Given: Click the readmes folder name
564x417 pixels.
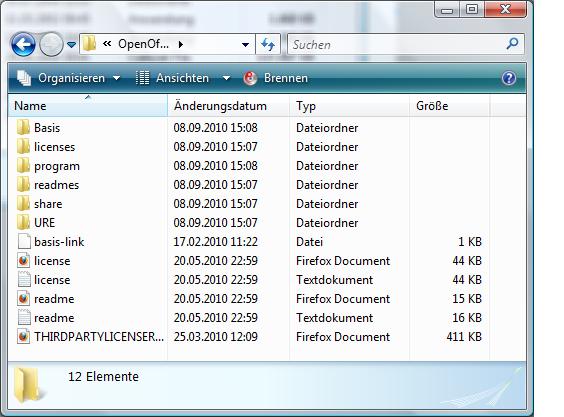Looking at the screenshot, I should coord(56,185).
